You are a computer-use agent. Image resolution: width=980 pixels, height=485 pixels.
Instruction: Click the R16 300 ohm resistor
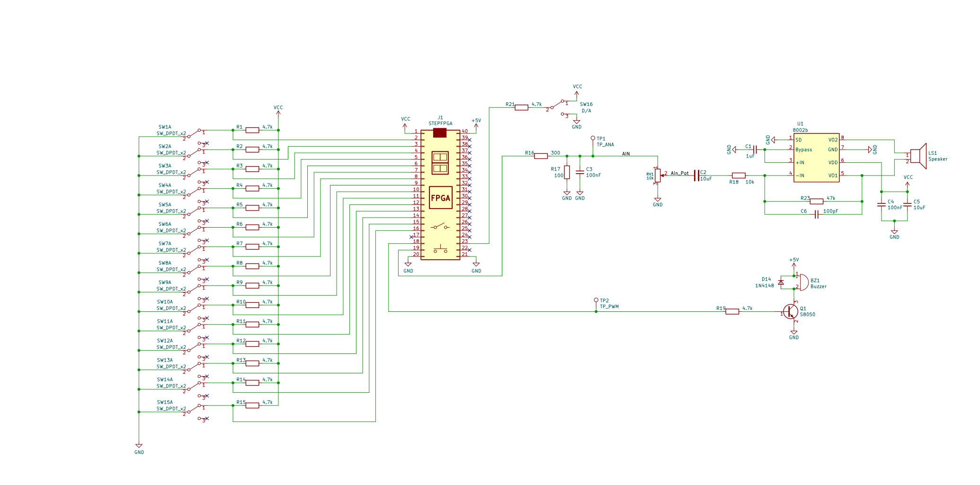click(541, 156)
